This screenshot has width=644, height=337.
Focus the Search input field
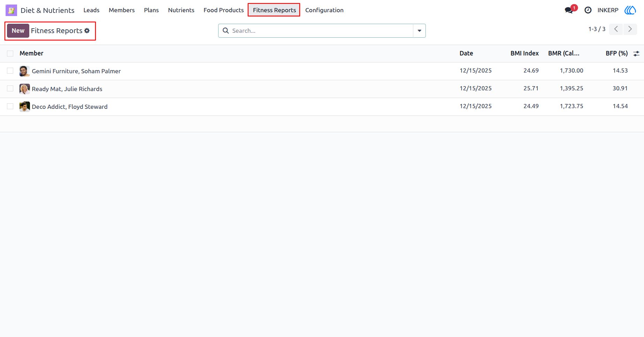322,31
